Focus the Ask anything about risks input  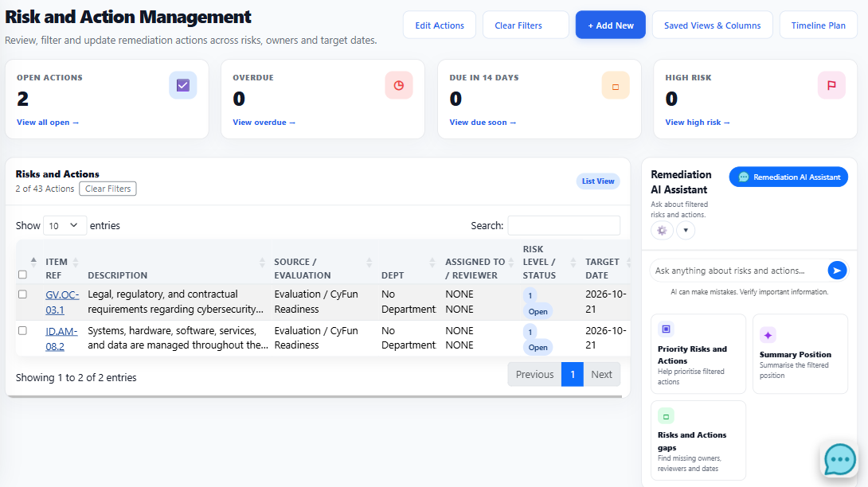tap(738, 271)
